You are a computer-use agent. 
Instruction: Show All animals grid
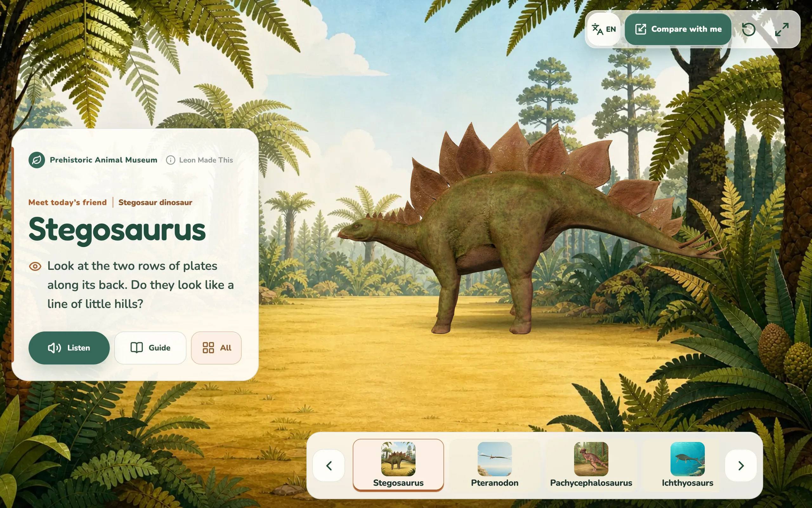216,348
